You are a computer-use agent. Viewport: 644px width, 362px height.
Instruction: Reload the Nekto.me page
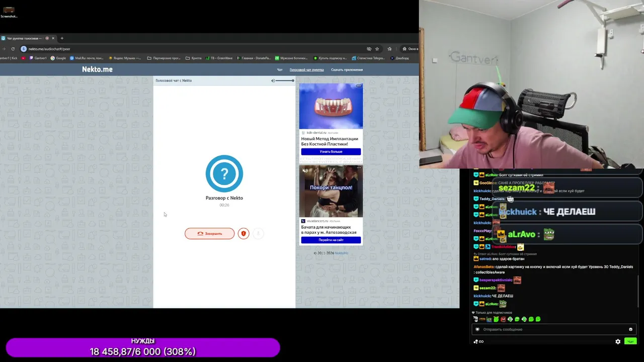(13, 49)
